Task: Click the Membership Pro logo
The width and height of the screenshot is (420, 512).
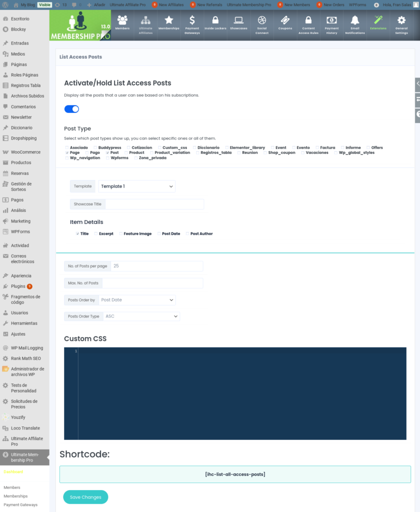Action: click(80, 25)
